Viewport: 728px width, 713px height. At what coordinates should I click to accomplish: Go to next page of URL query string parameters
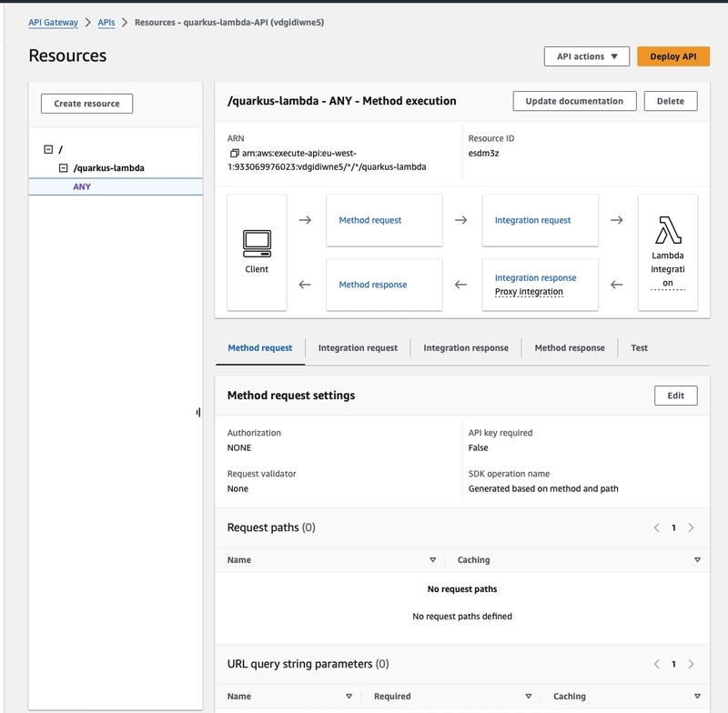691,664
